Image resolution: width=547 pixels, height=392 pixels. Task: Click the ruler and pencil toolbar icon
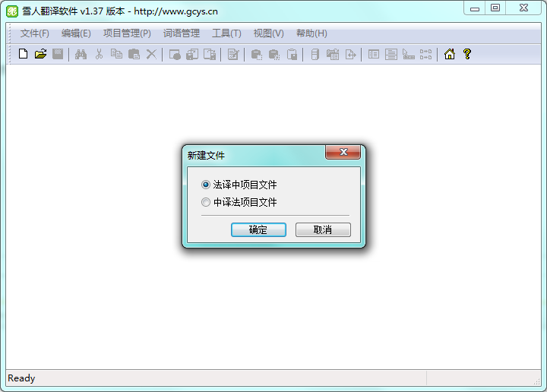coord(409,54)
